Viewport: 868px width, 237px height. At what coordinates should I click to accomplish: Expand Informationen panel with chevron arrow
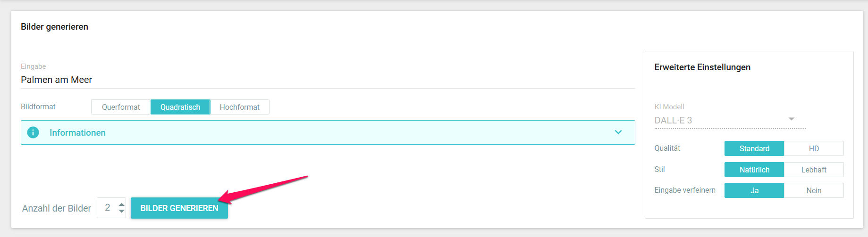618,132
